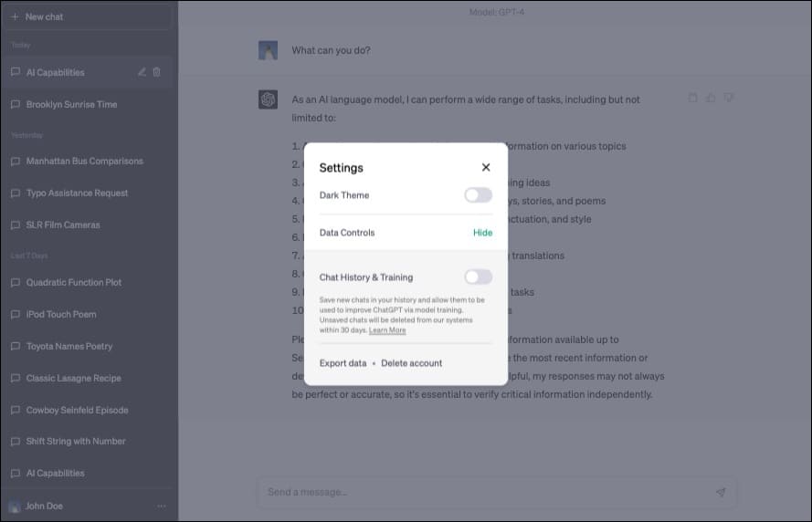Open the Toyota Names Poetry chat
This screenshot has width=812, height=522.
click(87, 346)
